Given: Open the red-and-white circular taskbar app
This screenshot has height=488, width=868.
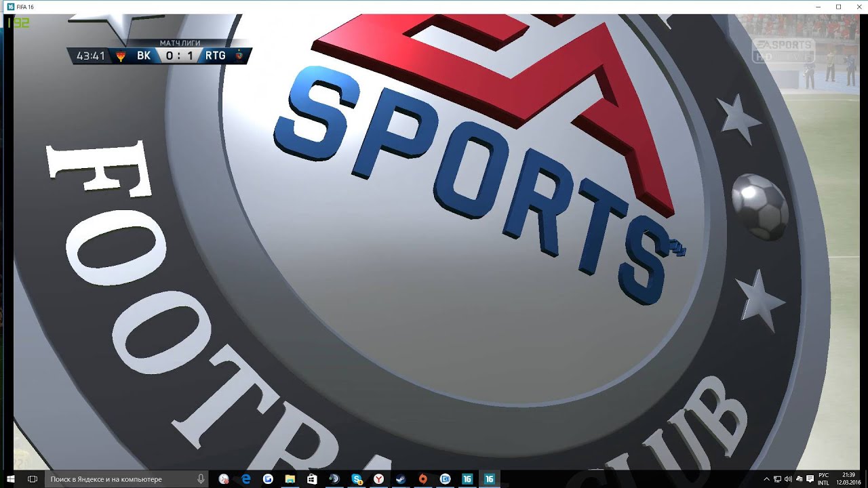Looking at the screenshot, I should pyautogui.click(x=224, y=479).
